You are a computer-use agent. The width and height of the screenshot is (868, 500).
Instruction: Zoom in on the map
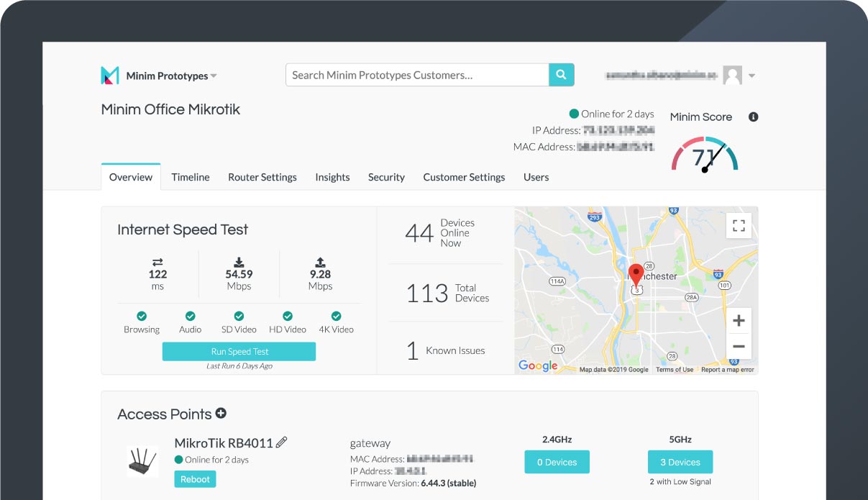[739, 321]
